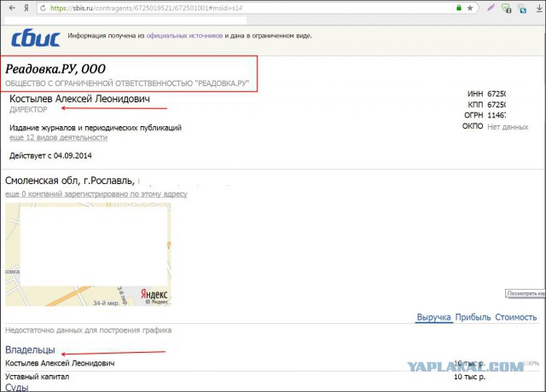Click the КПП value

click(497, 104)
